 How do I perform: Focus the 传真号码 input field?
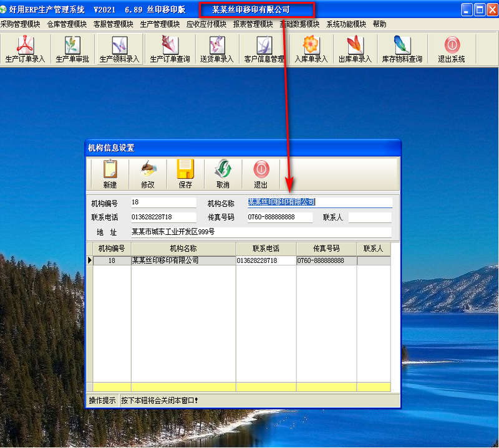(x=280, y=217)
